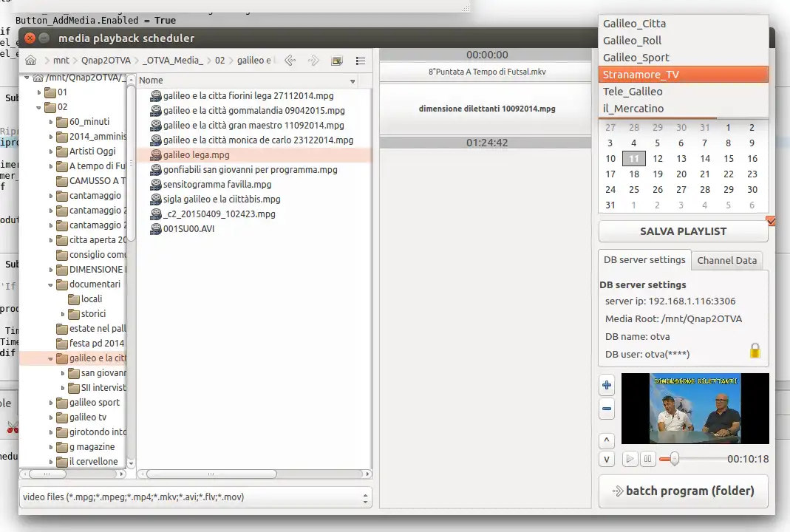Move item up with the ^ button
Viewport: 790px width, 532px height.
pyautogui.click(x=607, y=441)
